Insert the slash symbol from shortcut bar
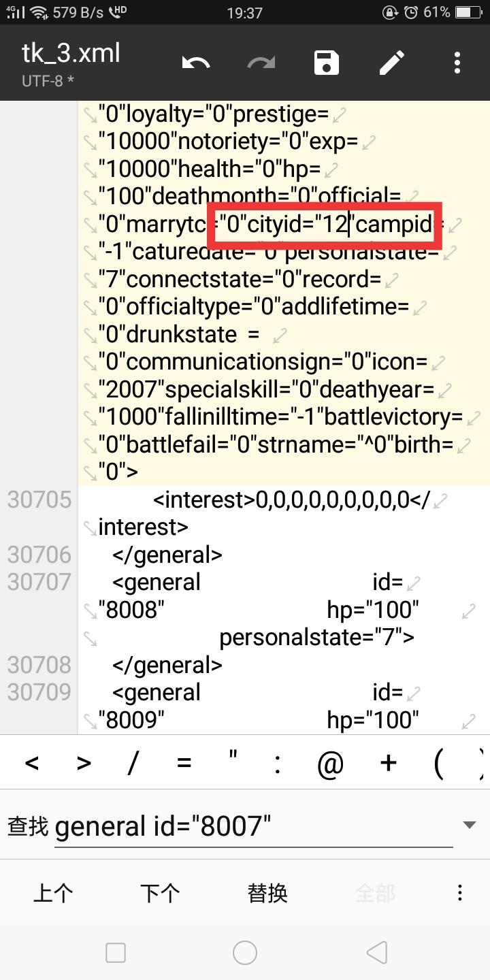Viewport: 490px width, 980px height. click(x=132, y=762)
